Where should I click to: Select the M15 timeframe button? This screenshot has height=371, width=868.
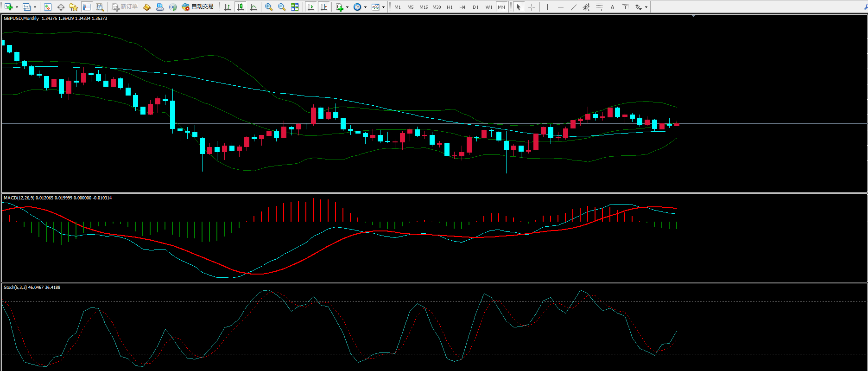(x=423, y=7)
